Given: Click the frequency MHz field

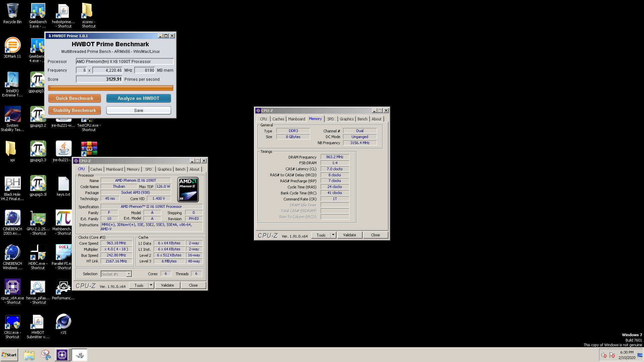Looking at the screenshot, I should tap(107, 70).
